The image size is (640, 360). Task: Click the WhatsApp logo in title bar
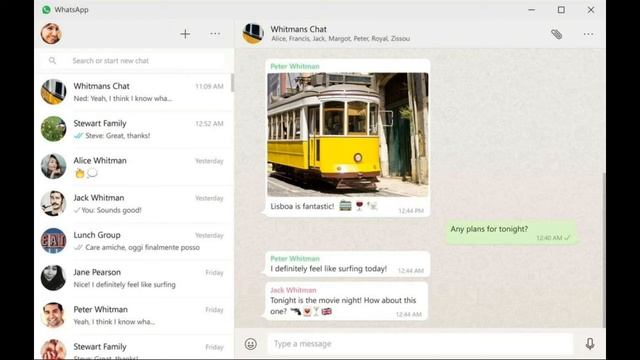click(x=46, y=9)
